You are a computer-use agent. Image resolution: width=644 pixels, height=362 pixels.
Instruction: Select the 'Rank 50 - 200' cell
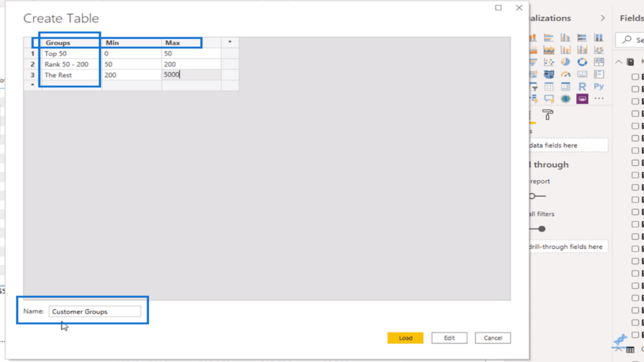72,64
